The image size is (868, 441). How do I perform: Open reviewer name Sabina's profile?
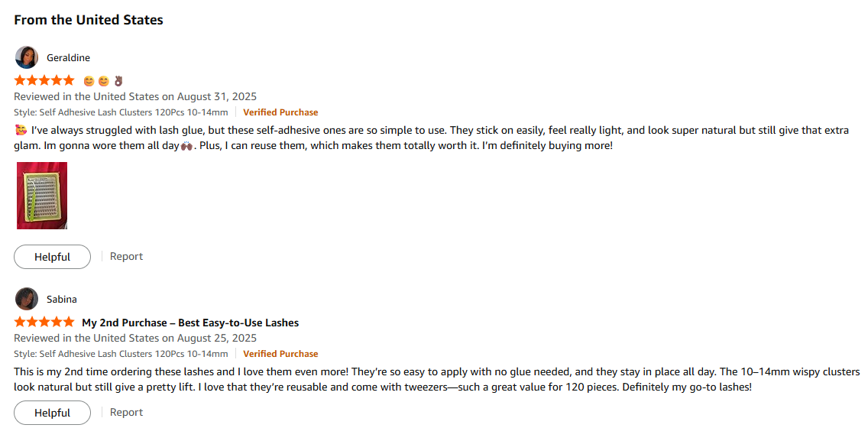tap(62, 300)
